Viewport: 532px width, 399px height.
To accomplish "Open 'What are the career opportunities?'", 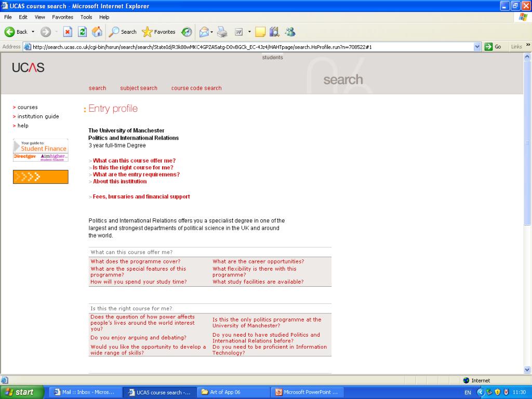I will 259,262.
